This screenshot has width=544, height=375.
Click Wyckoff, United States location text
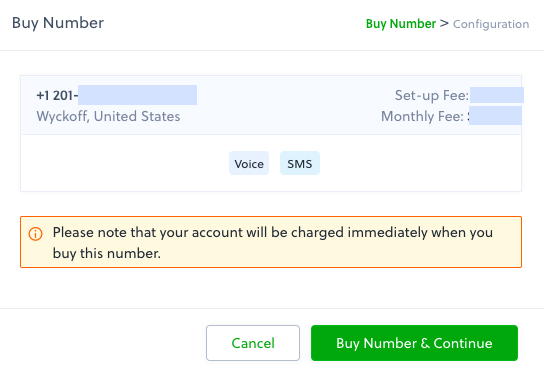pos(108,116)
